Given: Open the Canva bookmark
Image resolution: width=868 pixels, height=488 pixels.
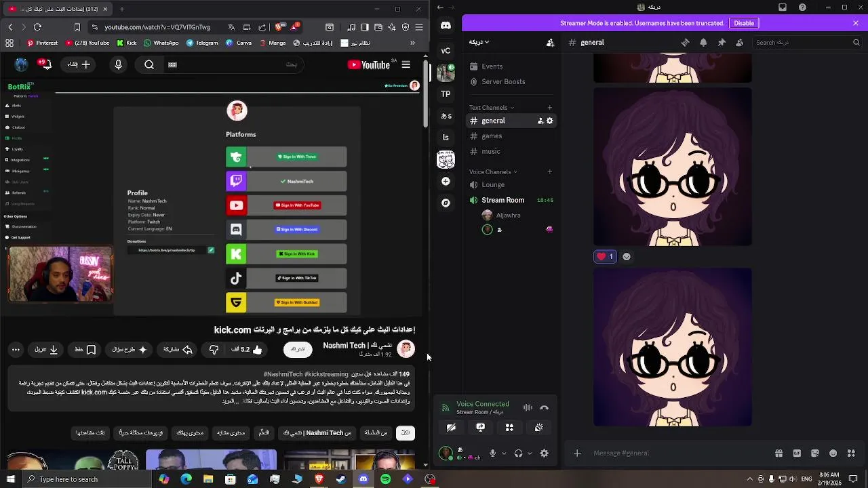Looking at the screenshot, I should (x=239, y=43).
